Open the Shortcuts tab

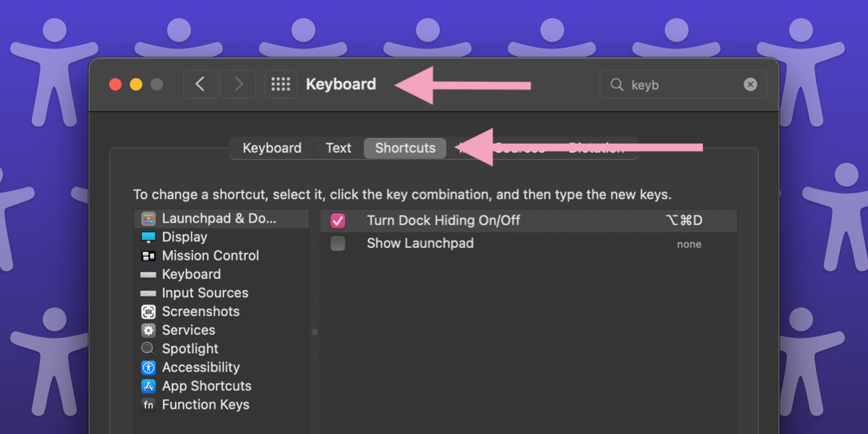point(405,148)
